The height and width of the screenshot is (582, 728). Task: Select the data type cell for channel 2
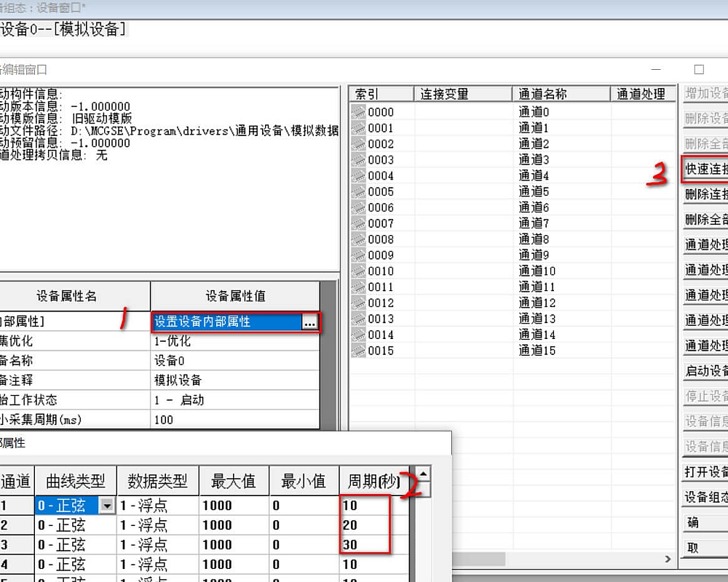tap(157, 525)
